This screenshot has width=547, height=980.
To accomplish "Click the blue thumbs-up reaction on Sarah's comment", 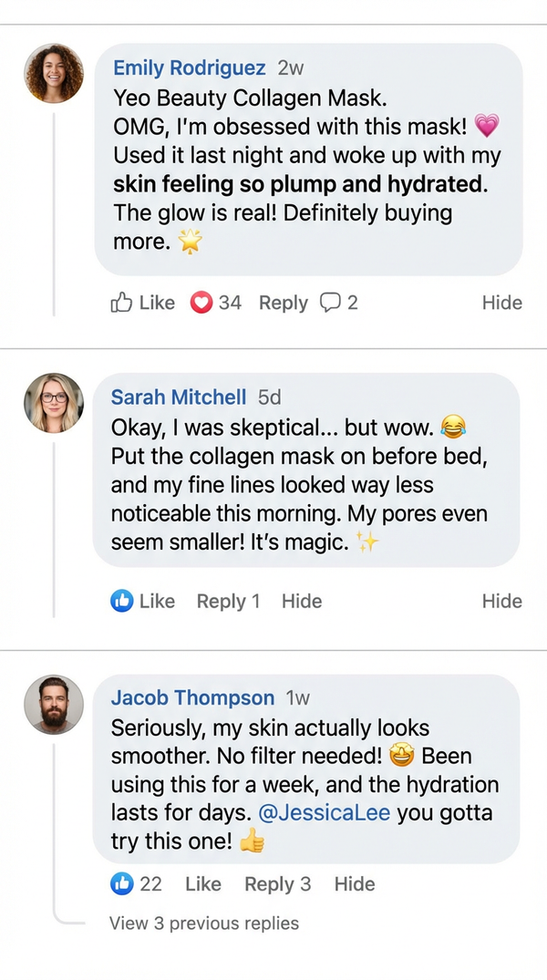I will pyautogui.click(x=126, y=601).
